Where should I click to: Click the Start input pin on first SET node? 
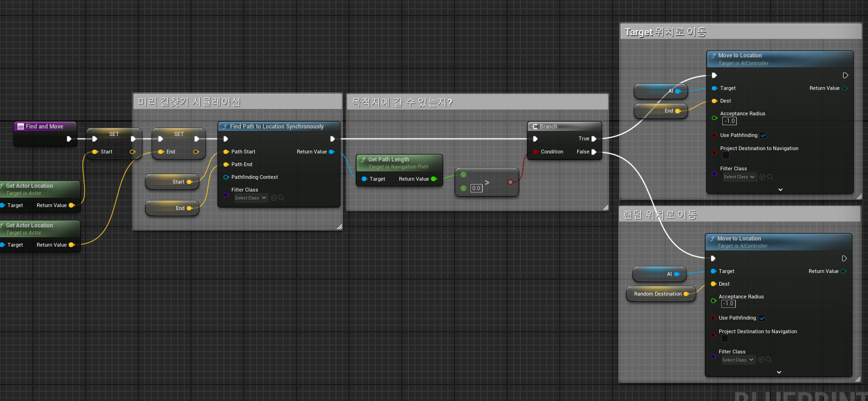95,152
